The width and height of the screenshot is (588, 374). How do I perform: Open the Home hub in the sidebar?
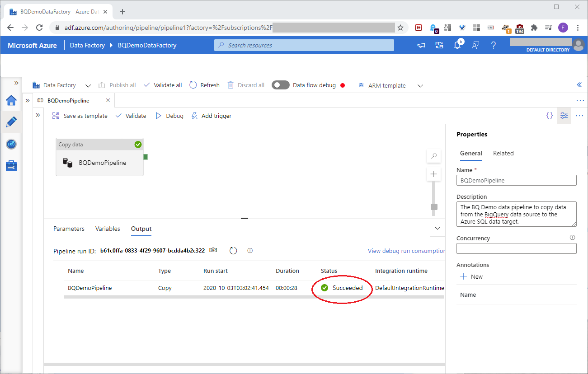pos(11,100)
